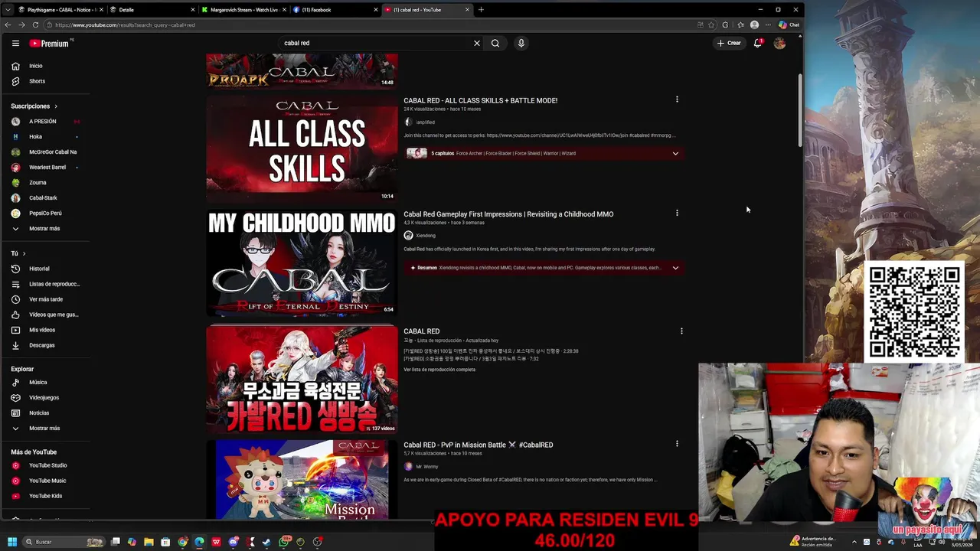Click Ver lista de reproducción completa

439,370
